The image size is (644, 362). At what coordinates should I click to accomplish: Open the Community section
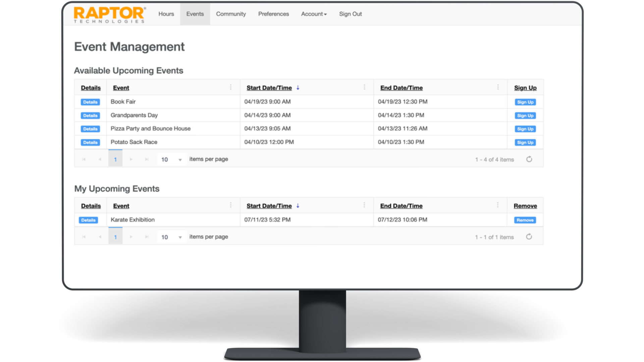[x=231, y=14]
